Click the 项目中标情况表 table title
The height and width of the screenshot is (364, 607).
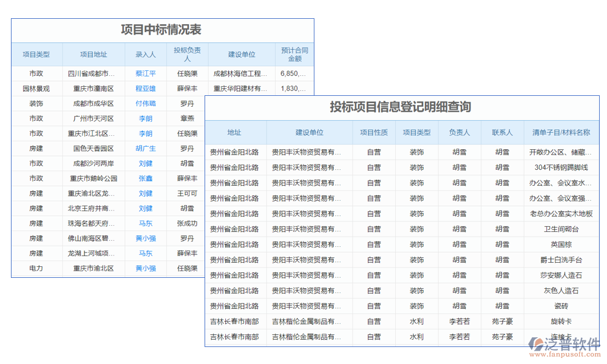[x=161, y=29]
